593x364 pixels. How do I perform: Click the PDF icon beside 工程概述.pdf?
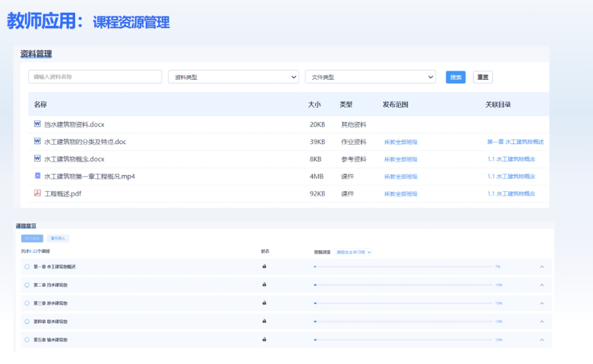pos(37,193)
